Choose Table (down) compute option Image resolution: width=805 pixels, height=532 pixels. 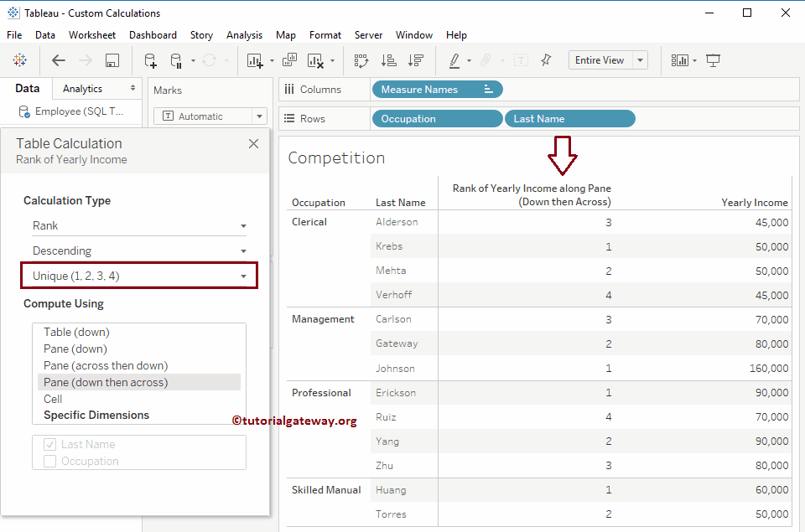click(76, 332)
